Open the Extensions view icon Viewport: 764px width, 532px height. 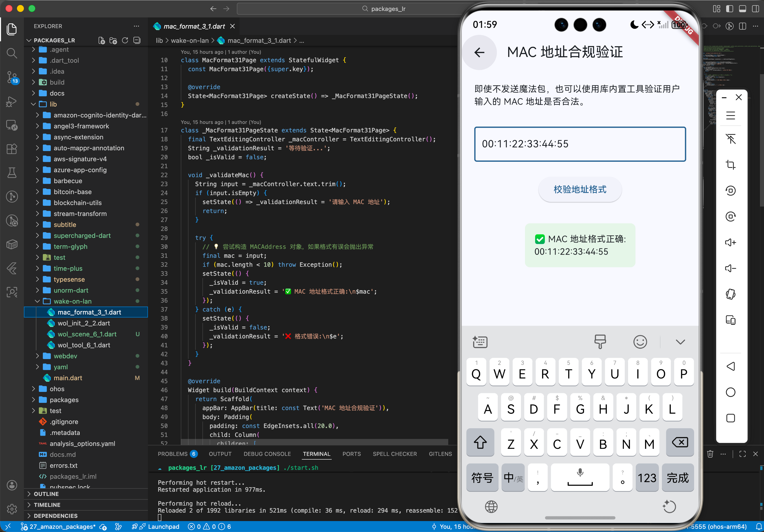point(12,149)
